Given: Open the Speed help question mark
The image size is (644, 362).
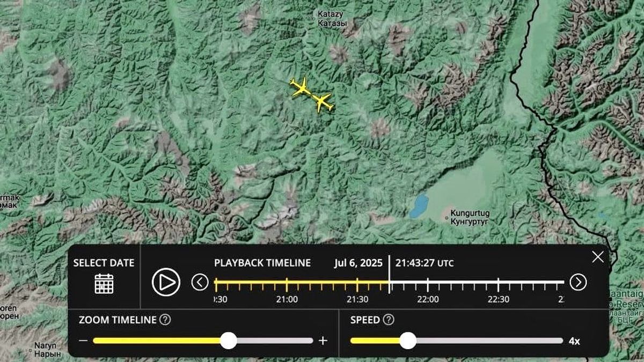Looking at the screenshot, I should tap(389, 320).
